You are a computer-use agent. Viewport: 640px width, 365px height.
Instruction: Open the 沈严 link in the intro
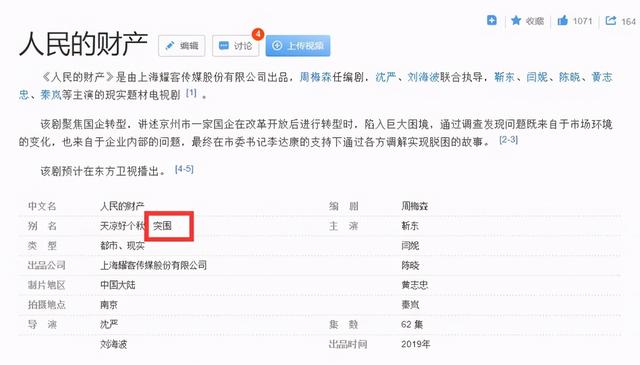pyautogui.click(x=386, y=77)
